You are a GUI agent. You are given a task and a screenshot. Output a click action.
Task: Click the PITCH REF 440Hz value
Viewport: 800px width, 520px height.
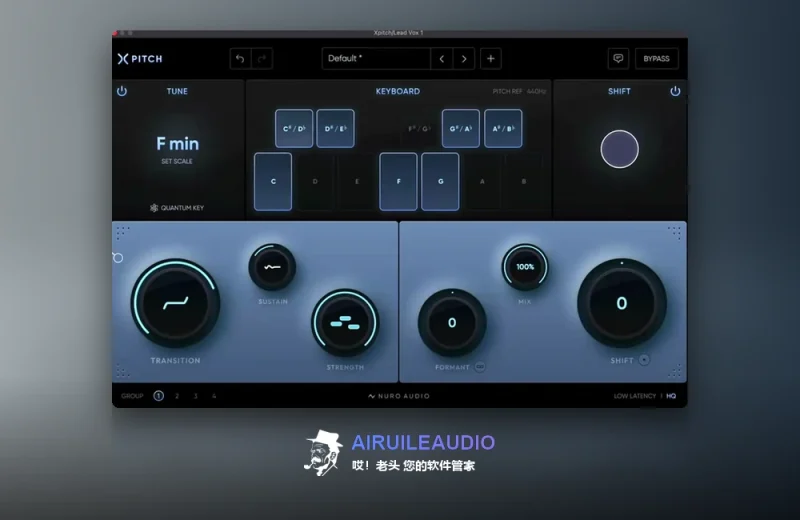click(536, 91)
